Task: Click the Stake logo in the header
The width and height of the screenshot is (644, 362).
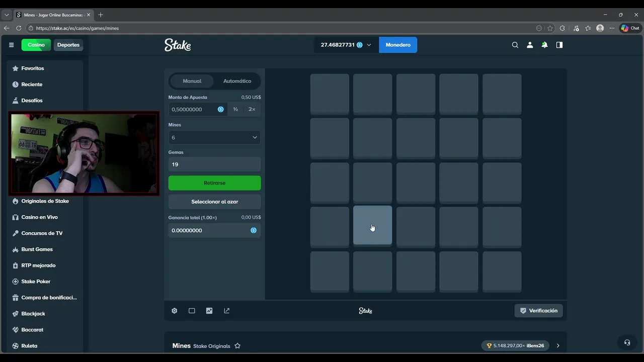Action: pos(178,45)
